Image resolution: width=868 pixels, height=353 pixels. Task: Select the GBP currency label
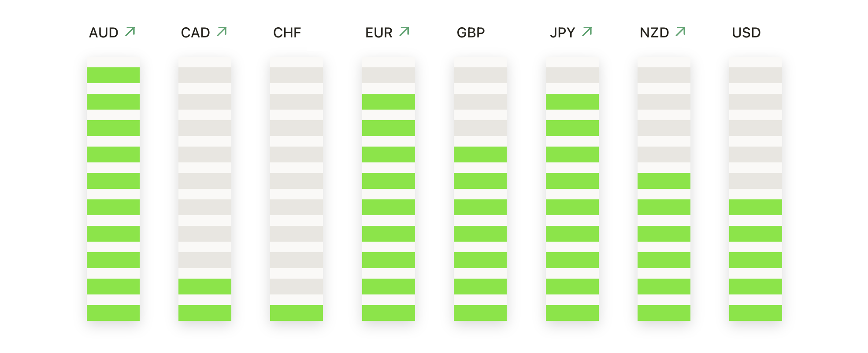coord(471,33)
